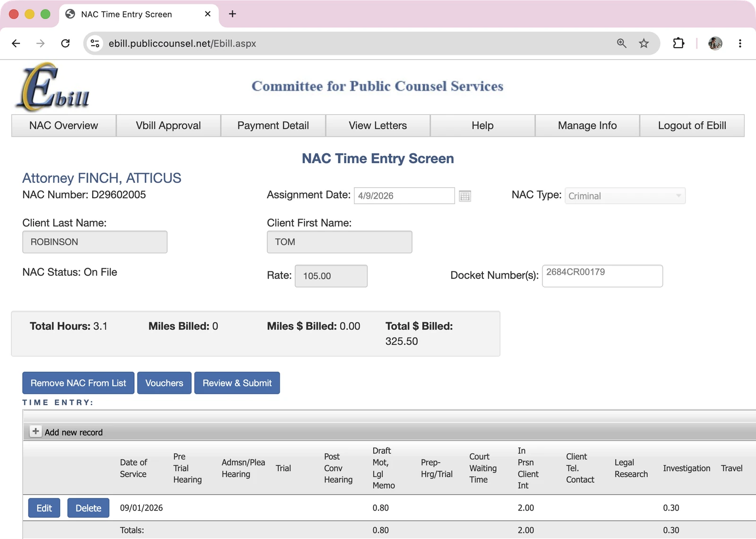Bookmark this page with the star
This screenshot has height=539, width=756.
(644, 43)
